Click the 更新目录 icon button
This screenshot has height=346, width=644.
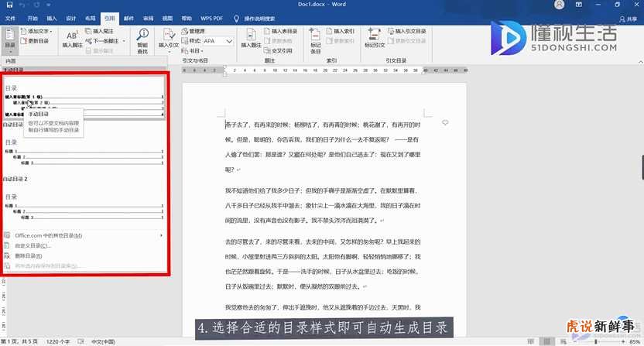click(x=35, y=41)
